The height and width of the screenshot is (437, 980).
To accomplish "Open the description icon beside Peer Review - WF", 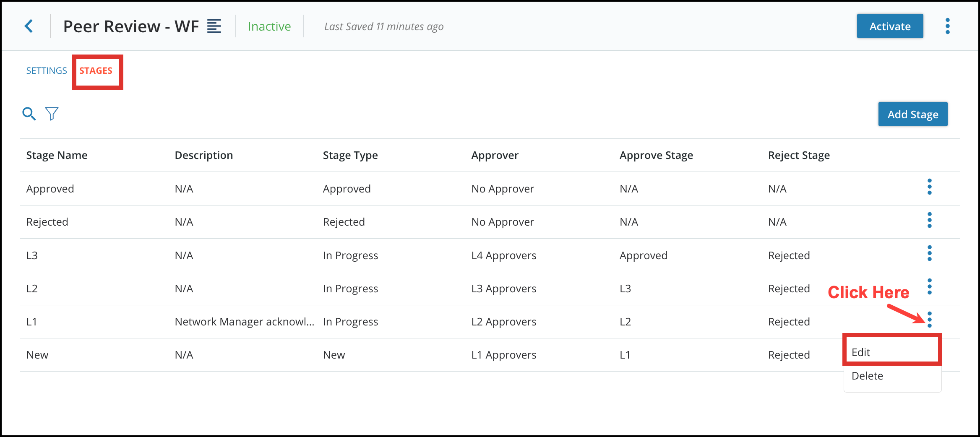I will (x=214, y=26).
